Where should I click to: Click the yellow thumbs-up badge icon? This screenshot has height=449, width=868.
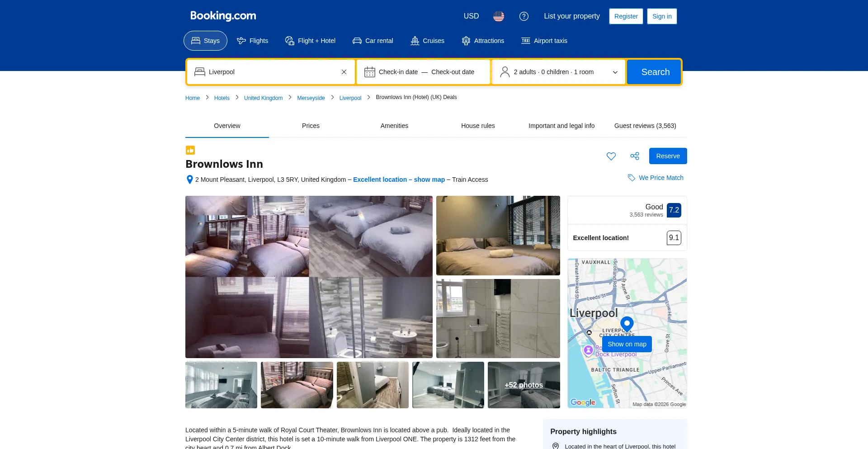coord(190,150)
